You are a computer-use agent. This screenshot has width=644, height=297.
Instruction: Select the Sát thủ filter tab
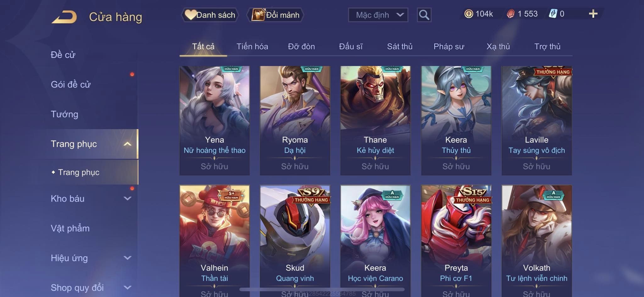tap(400, 46)
